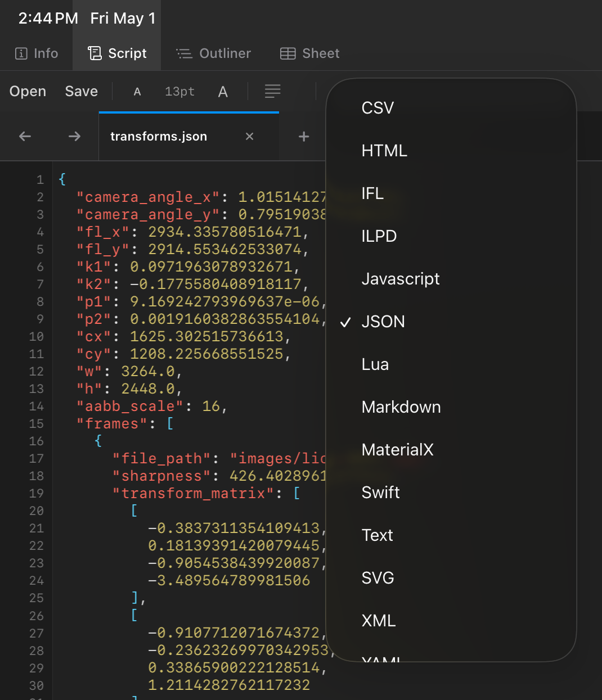Open the Sheet tab
This screenshot has height=700, width=602.
pos(310,53)
